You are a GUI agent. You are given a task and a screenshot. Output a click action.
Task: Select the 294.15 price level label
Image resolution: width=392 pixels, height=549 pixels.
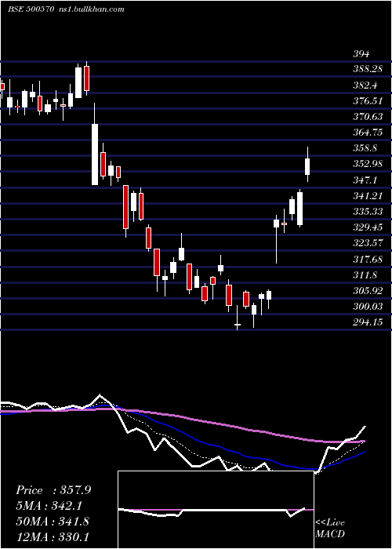pos(368,322)
